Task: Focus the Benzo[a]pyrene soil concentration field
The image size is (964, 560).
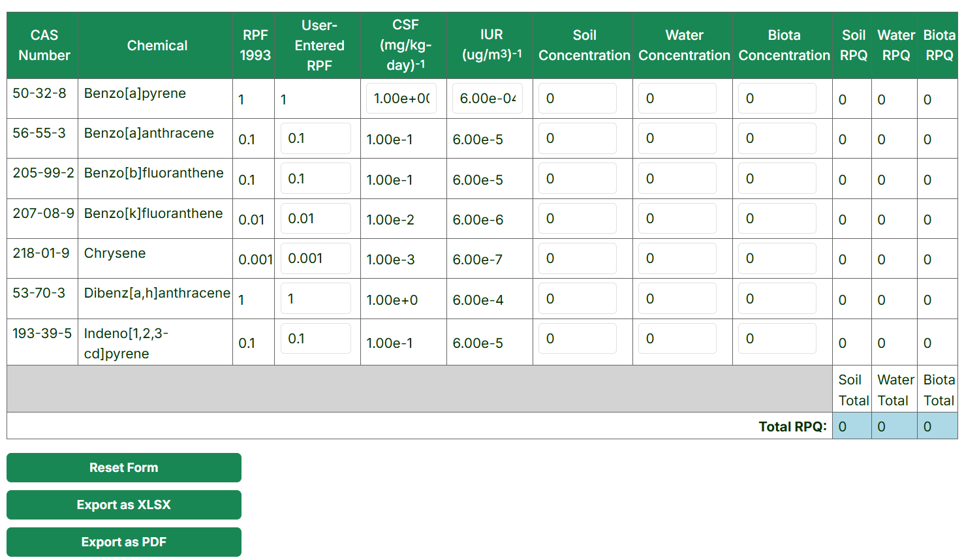Action: [x=577, y=99]
